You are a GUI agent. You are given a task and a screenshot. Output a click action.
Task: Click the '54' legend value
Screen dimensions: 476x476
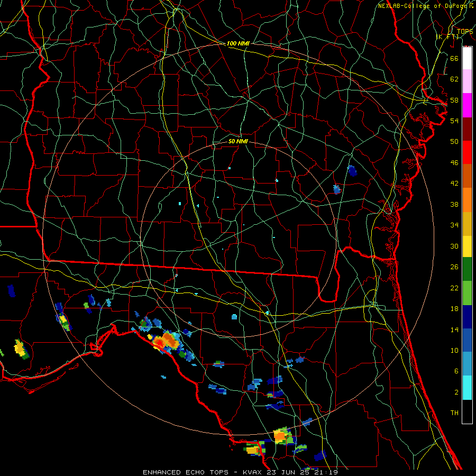[454, 121]
